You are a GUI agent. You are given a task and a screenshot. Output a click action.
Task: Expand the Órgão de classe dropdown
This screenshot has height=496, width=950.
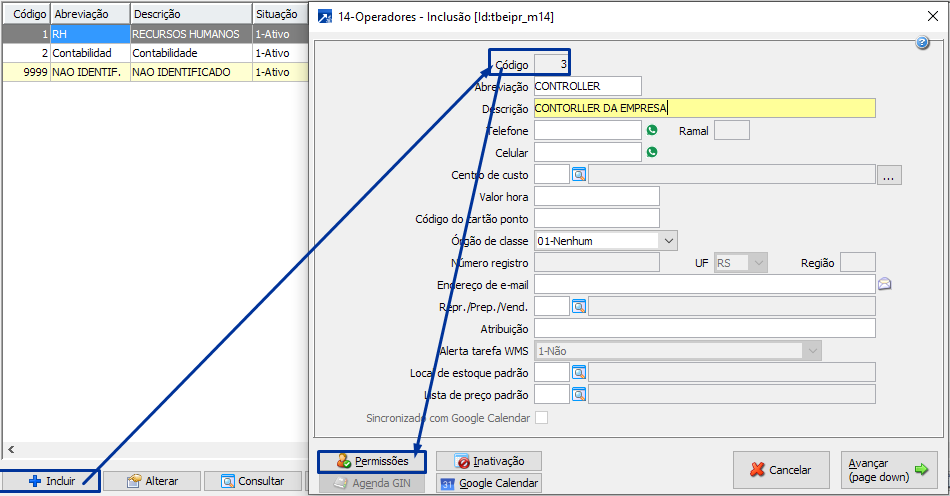coord(668,240)
